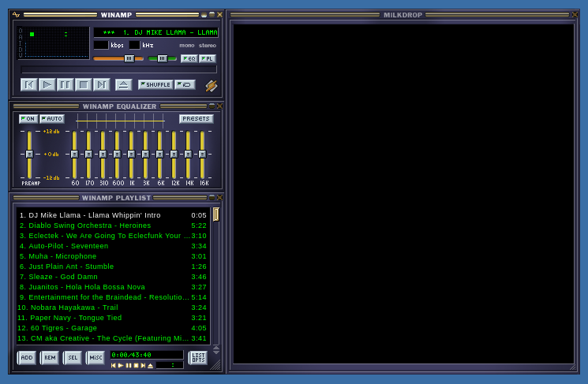Toggle the Repeat button next to Shuffle
Screen dimensions: 588x384
coord(185,84)
